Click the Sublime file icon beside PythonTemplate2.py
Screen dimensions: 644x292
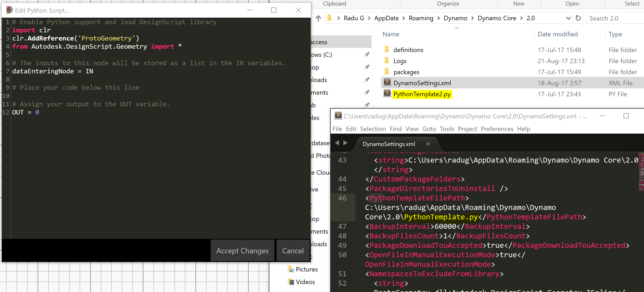[387, 94]
